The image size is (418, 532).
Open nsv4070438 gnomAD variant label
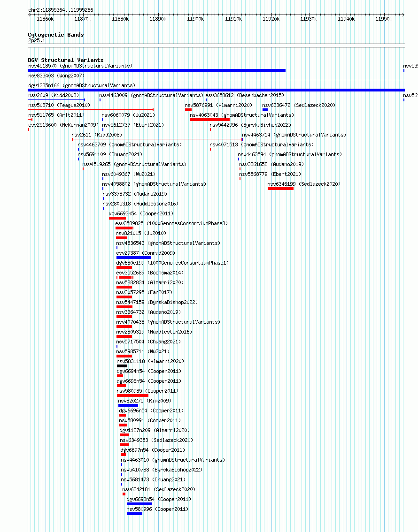[168, 322]
